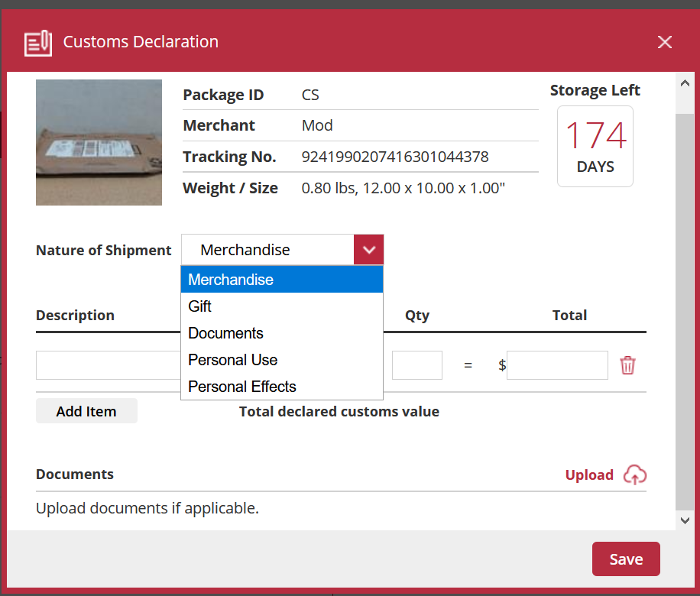Click the Description input field
Image resolution: width=700 pixels, height=596 pixels.
(x=107, y=365)
